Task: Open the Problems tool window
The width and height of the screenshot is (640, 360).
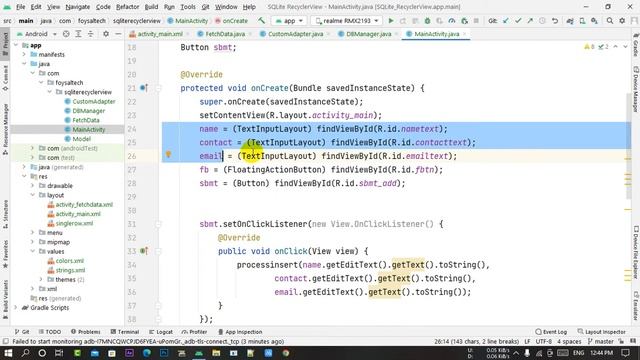Action: [86, 332]
